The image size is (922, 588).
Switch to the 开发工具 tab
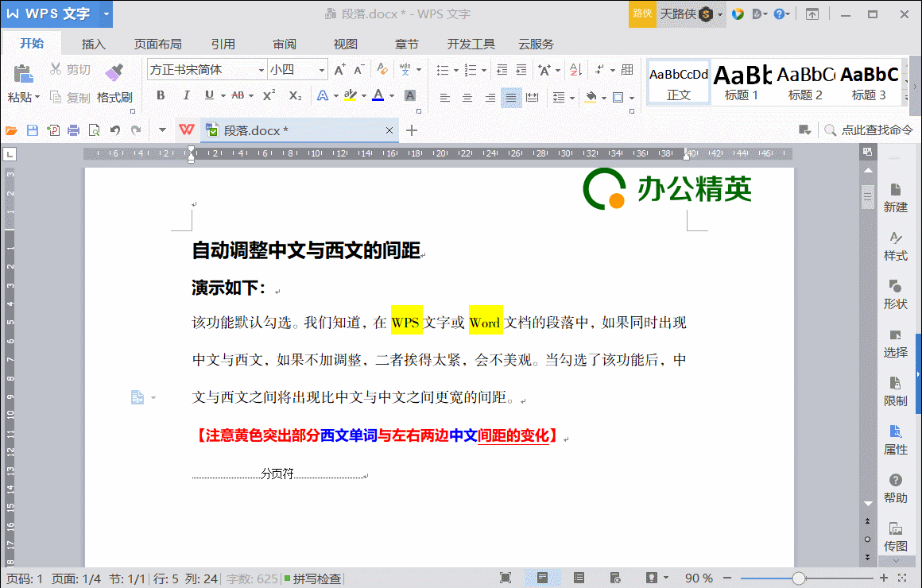pos(471,44)
